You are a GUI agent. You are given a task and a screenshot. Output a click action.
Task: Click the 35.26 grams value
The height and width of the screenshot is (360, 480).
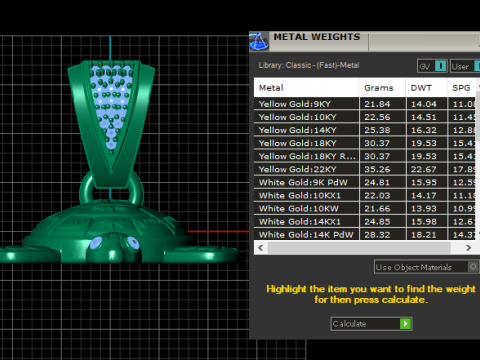tap(377, 169)
